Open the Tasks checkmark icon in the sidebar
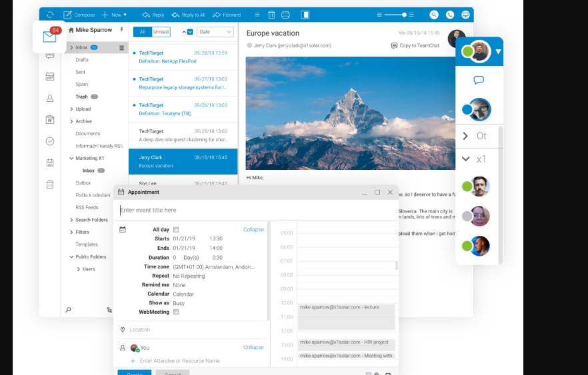This screenshot has height=375, width=588. (50, 141)
